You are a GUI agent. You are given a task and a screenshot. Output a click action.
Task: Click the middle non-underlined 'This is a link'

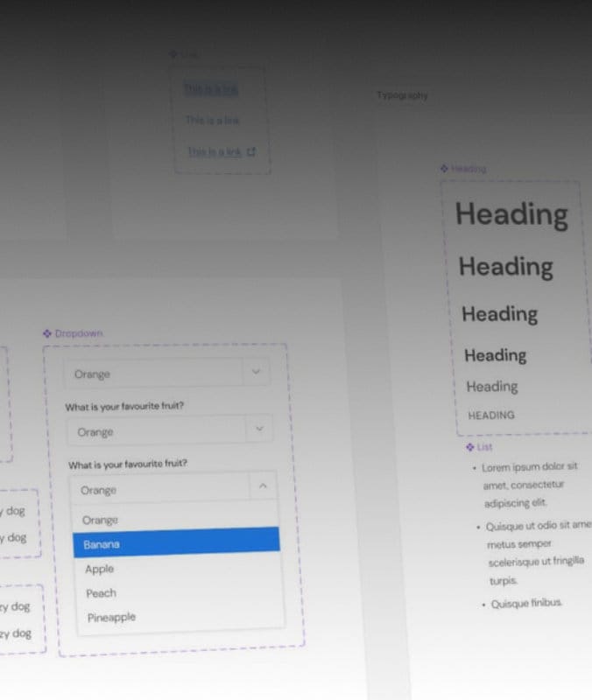pyautogui.click(x=212, y=121)
